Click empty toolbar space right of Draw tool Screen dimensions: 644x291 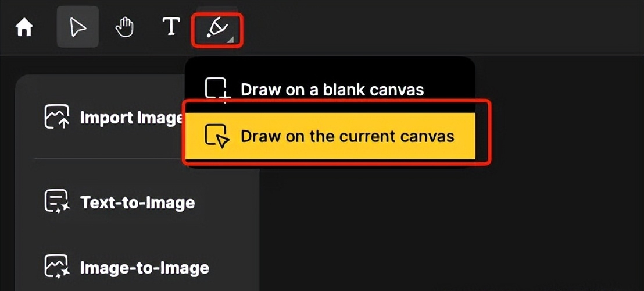407,27
